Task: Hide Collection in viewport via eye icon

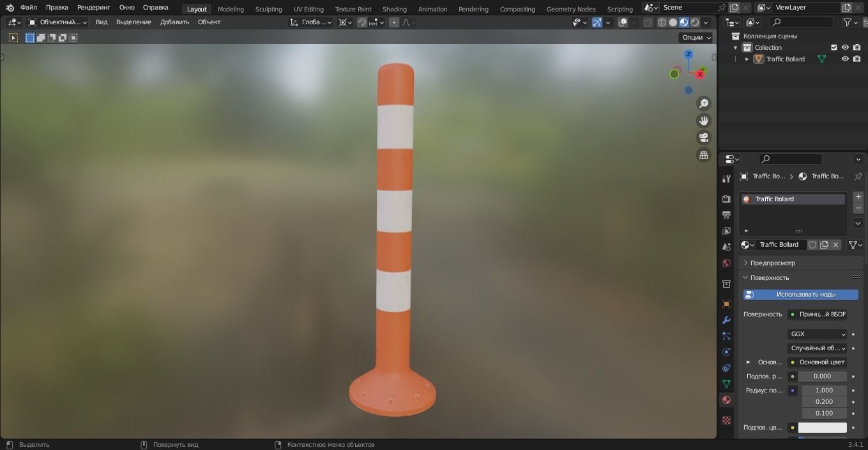Action: click(845, 47)
